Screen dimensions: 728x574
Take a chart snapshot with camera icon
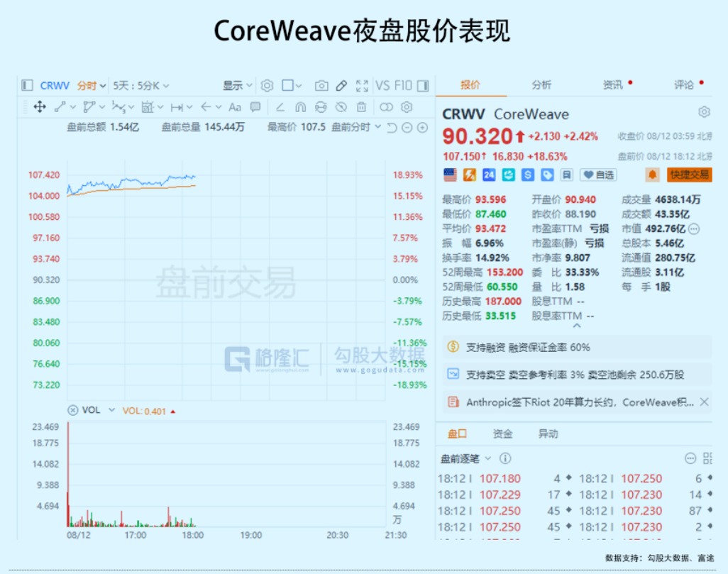point(321,85)
